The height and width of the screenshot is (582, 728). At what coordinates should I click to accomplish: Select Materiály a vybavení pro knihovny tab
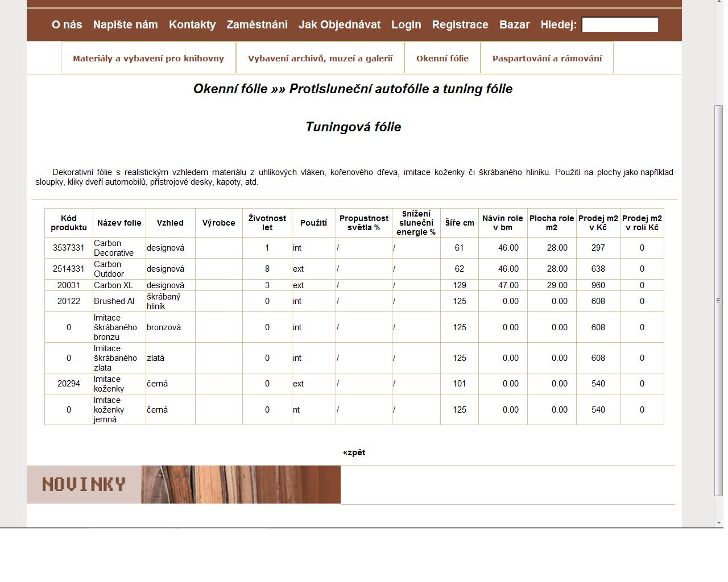148,58
